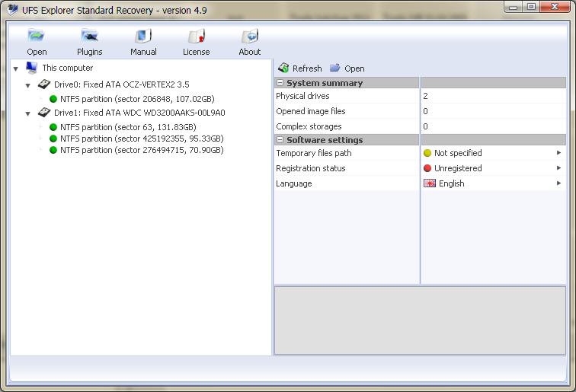Open Language selection arrow menu
Image resolution: width=576 pixels, height=392 pixels.
558,183
